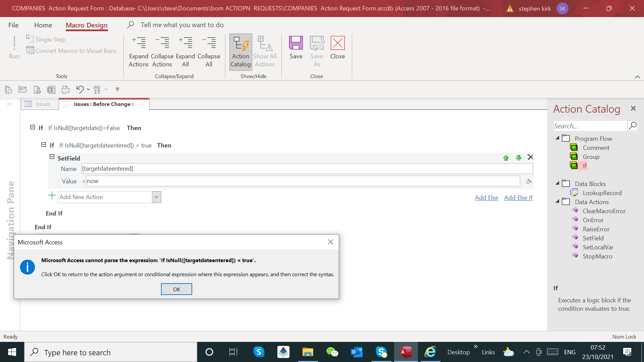
Task: Click the Add Else If link
Action: tap(518, 198)
